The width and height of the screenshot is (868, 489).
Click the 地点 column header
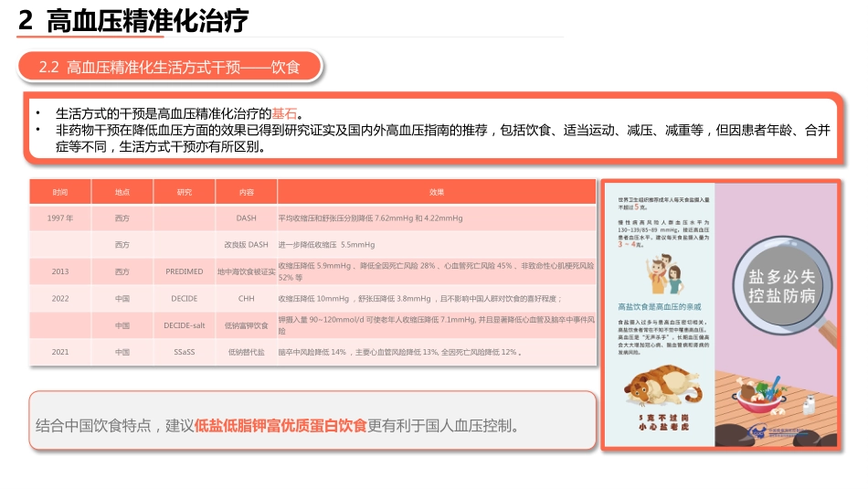(122, 192)
